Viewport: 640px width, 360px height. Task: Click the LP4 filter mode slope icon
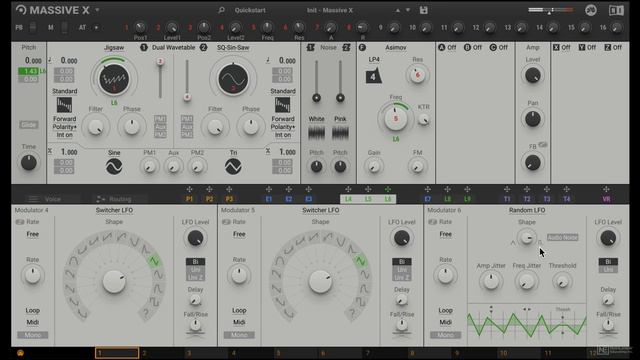(373, 76)
